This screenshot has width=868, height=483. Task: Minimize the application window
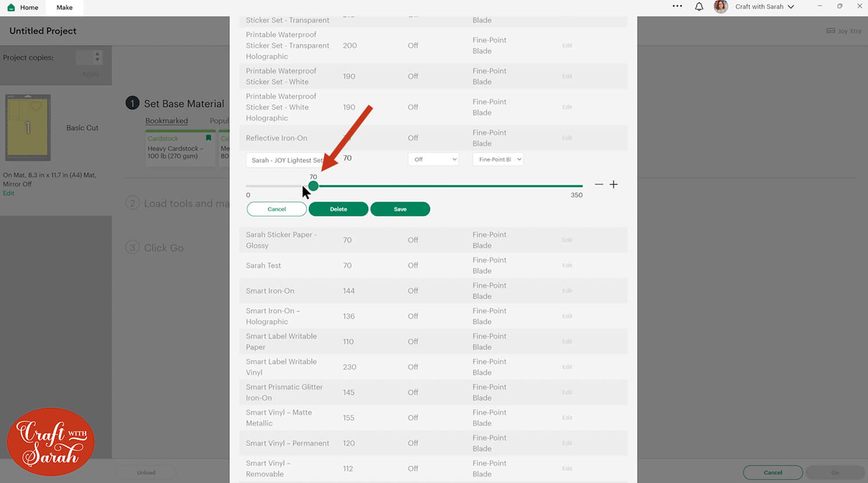coord(819,6)
